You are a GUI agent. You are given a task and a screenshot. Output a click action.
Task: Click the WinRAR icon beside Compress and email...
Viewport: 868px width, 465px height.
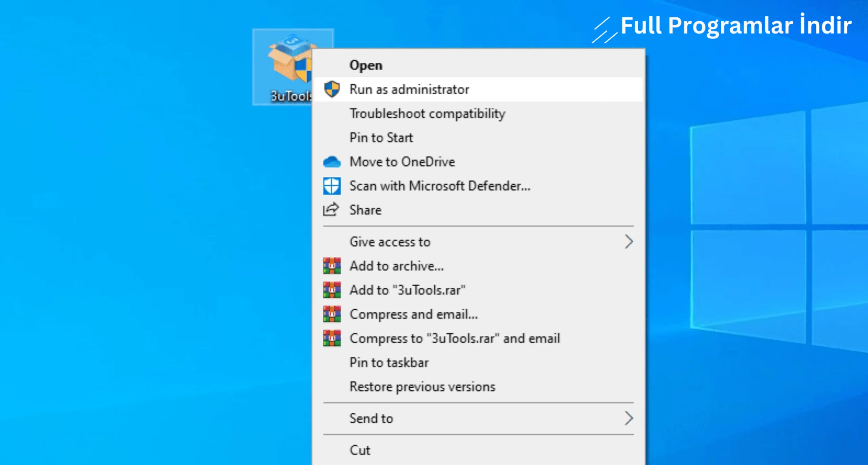pyautogui.click(x=331, y=314)
